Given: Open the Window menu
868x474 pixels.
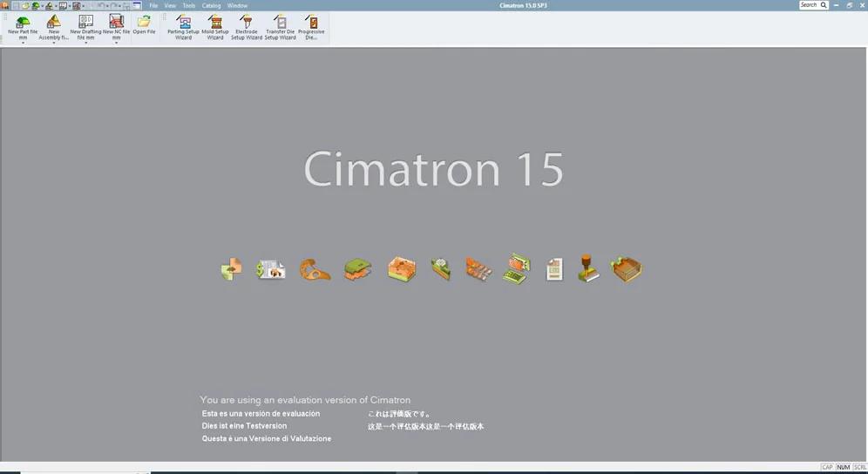Looking at the screenshot, I should click(x=237, y=5).
